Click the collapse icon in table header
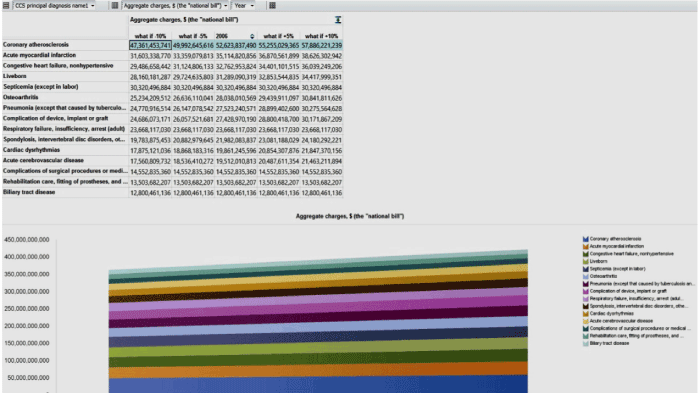This screenshot has height=393, width=700. 338,20
